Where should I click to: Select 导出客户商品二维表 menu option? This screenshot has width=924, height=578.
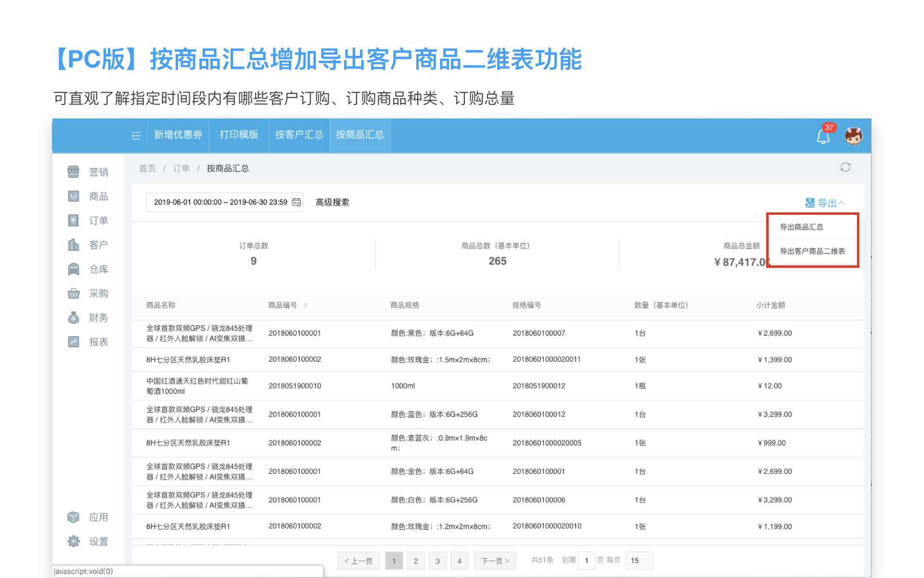812,251
